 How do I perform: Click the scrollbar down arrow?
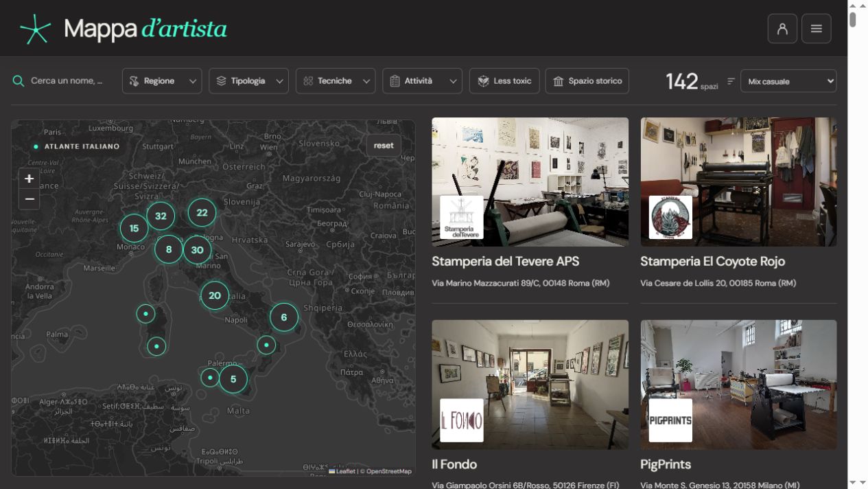(x=853, y=483)
